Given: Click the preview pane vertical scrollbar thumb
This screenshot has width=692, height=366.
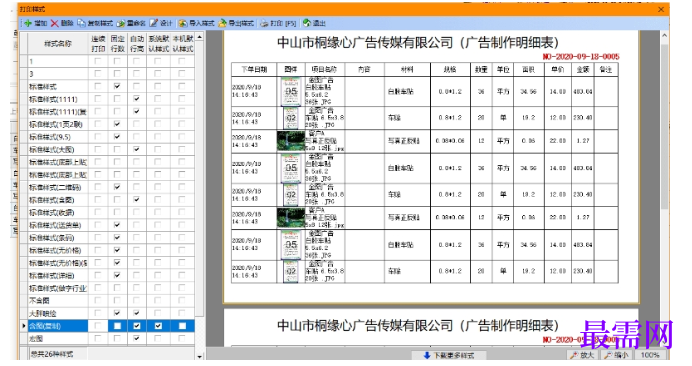Looking at the screenshot, I should [x=664, y=126].
